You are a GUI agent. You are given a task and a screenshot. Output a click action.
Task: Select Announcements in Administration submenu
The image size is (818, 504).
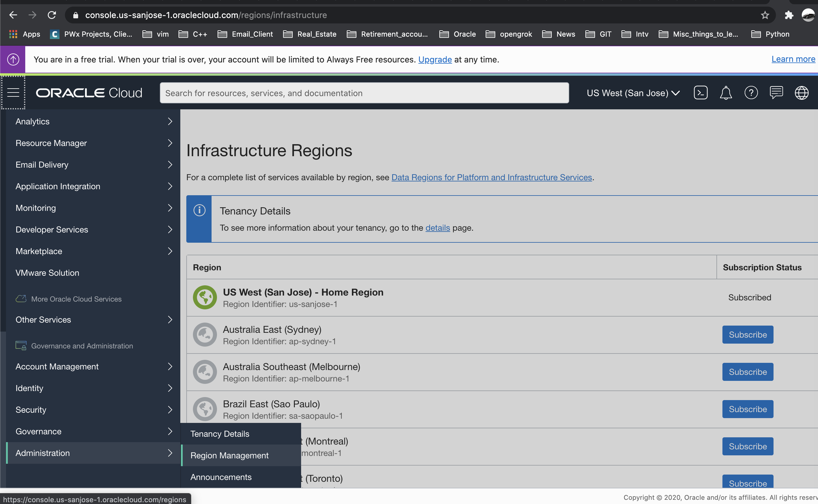[221, 477]
